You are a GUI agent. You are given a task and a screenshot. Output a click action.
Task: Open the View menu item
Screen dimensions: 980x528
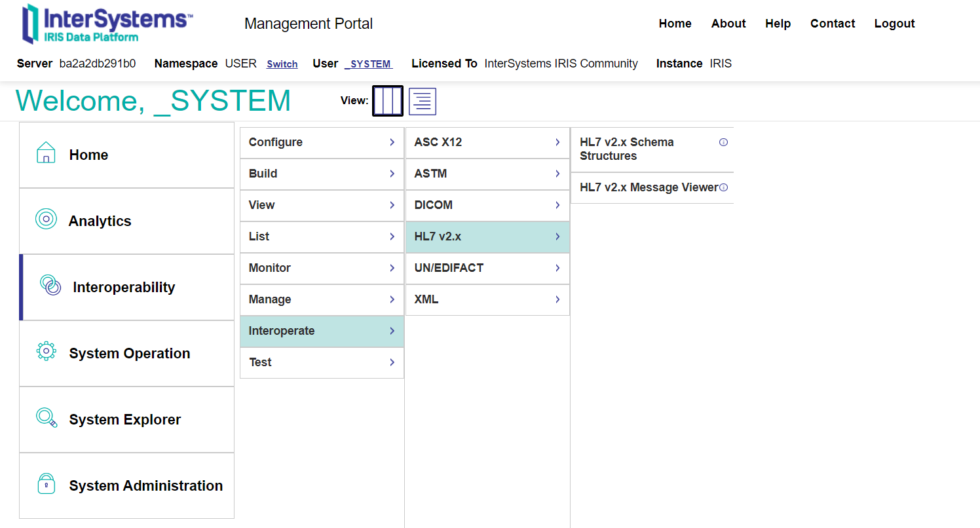(x=322, y=205)
